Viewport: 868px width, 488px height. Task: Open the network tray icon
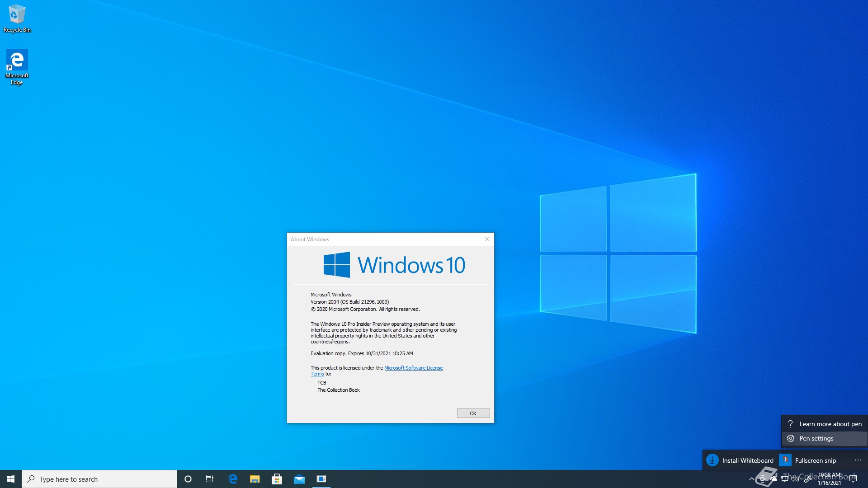tap(784, 479)
